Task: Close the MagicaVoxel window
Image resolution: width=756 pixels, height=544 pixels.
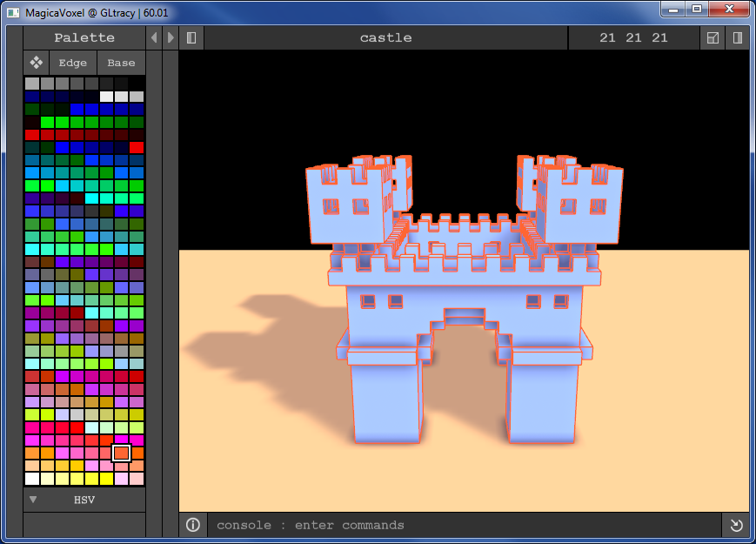Action: pyautogui.click(x=730, y=10)
